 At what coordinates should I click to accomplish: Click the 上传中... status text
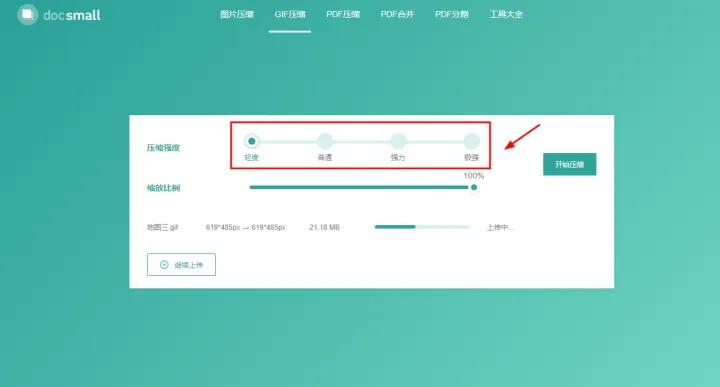(500, 227)
